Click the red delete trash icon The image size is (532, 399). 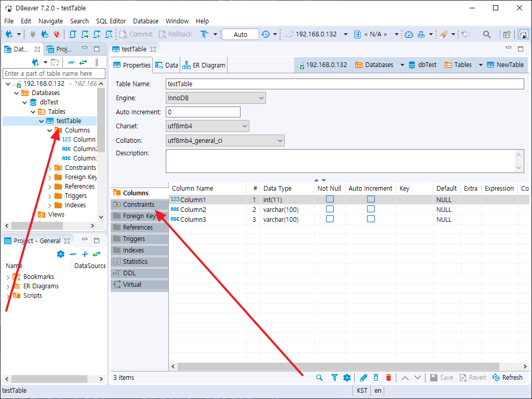click(x=389, y=378)
